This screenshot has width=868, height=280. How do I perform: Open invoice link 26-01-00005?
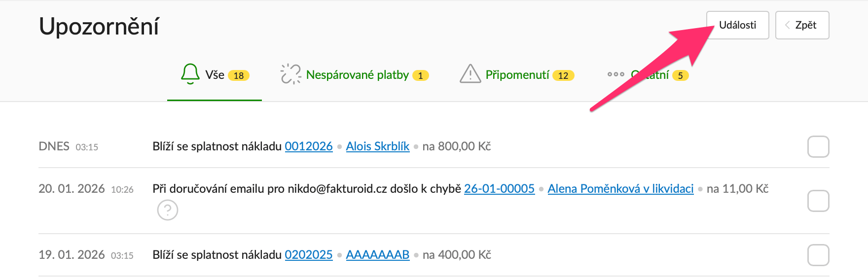[x=499, y=189]
